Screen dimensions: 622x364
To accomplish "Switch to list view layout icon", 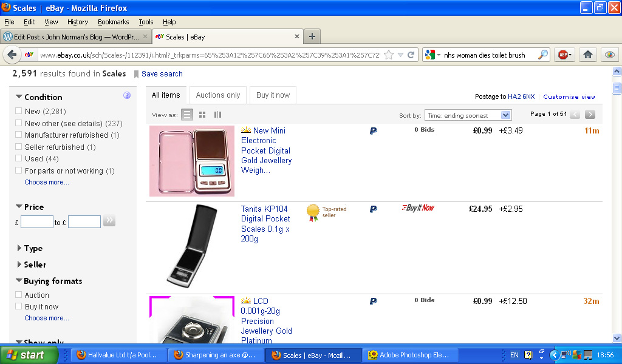I will 187,115.
